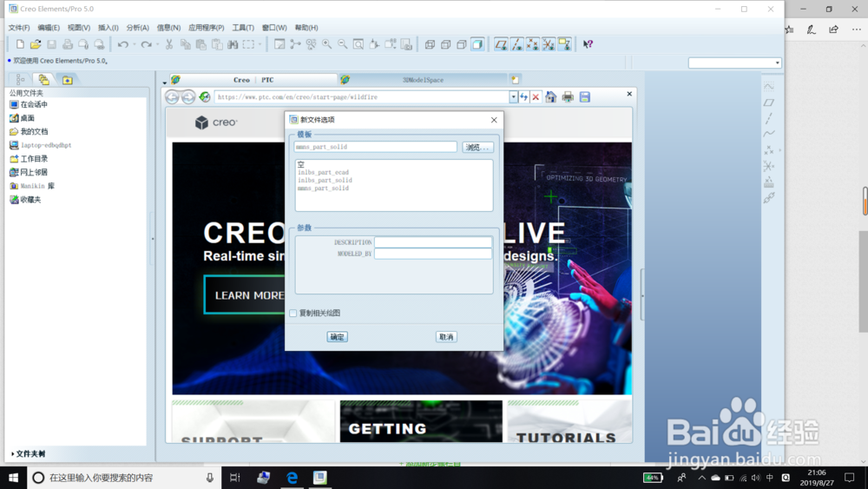
Task: Select wireframe display style icon
Action: coord(431,44)
